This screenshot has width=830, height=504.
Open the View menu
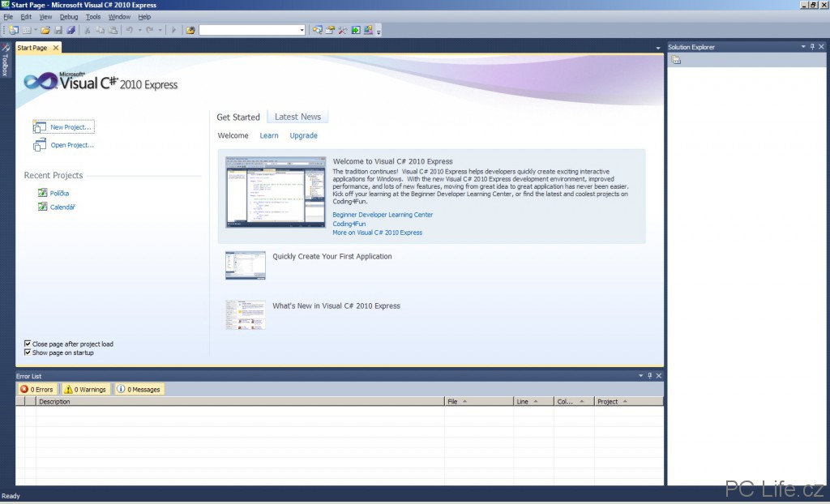click(45, 17)
